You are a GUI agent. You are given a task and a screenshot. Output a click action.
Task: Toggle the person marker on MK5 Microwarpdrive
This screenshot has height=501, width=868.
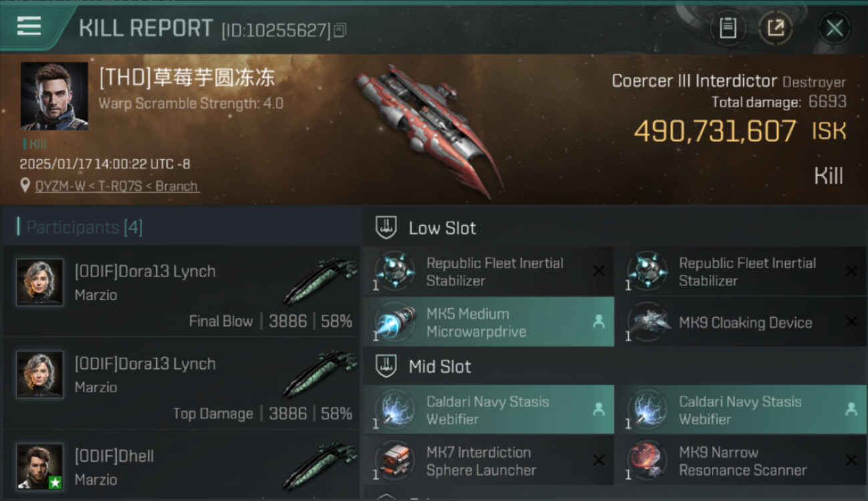click(x=599, y=322)
